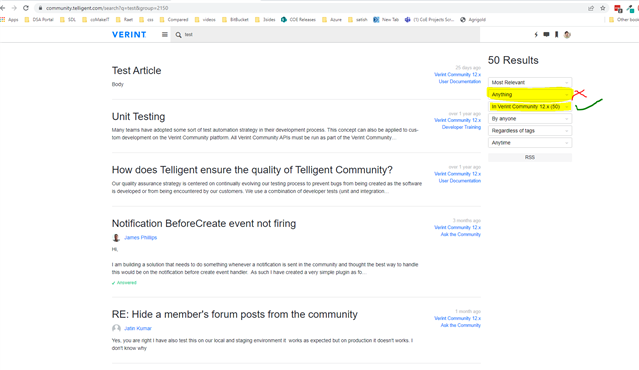The image size is (639, 370).
Task: Click the search magnifier icon
Action: point(178,35)
